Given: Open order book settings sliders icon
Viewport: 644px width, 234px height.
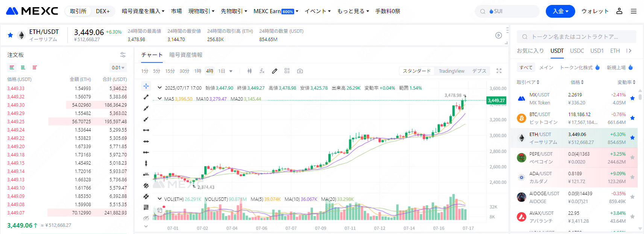Looking at the screenshot, I should point(123,55).
